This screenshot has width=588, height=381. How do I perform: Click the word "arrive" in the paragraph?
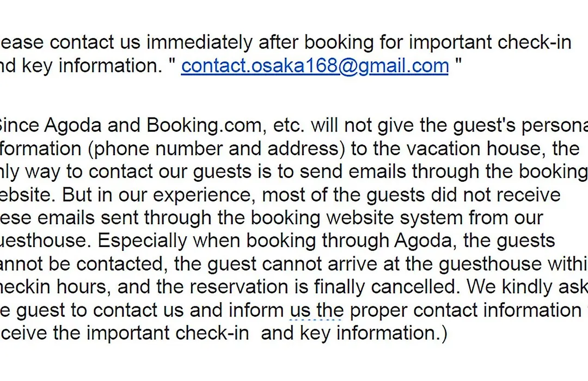352,265
